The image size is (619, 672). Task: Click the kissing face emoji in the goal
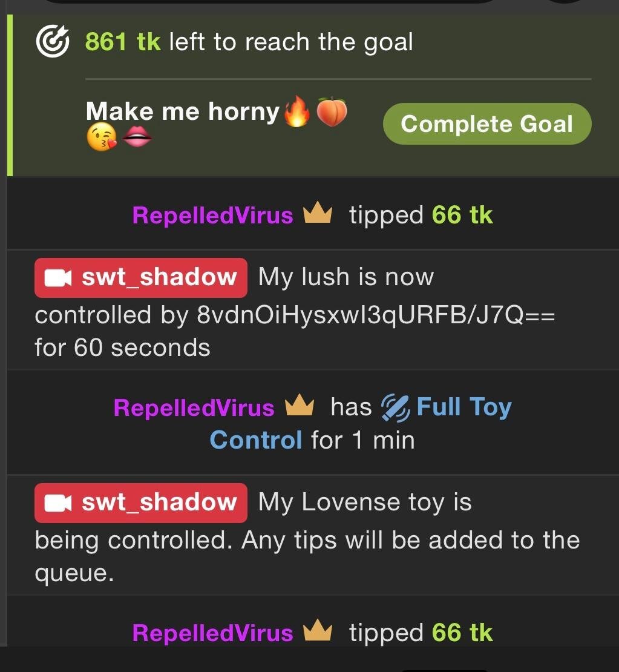pyautogui.click(x=102, y=137)
